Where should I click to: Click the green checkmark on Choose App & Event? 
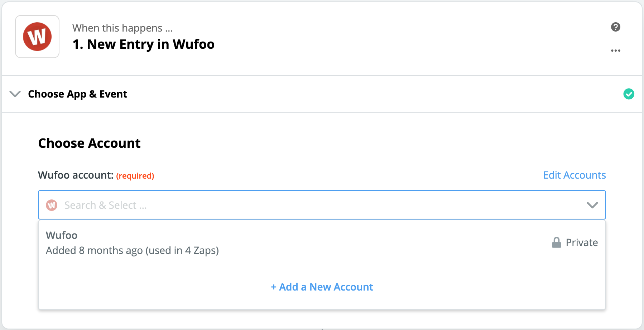point(629,94)
